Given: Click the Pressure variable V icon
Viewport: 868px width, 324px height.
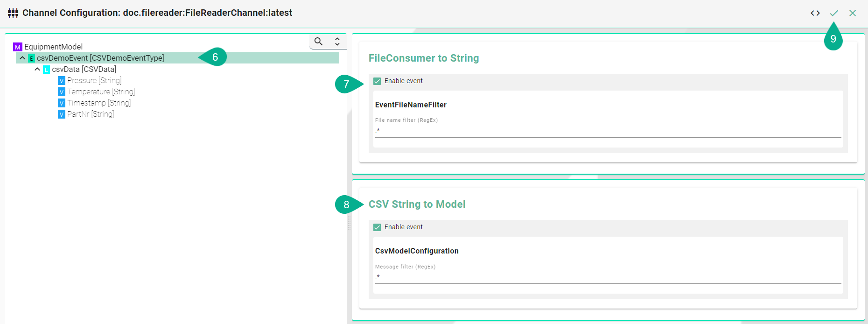Looking at the screenshot, I should (61, 81).
